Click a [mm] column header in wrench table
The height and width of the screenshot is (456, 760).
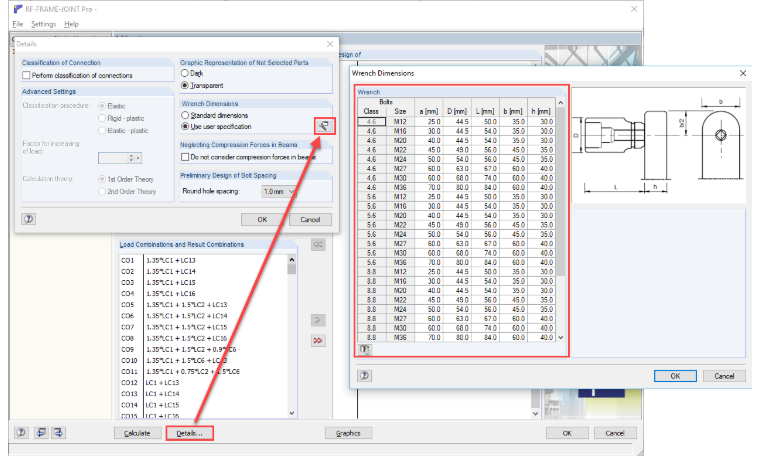[x=428, y=111]
